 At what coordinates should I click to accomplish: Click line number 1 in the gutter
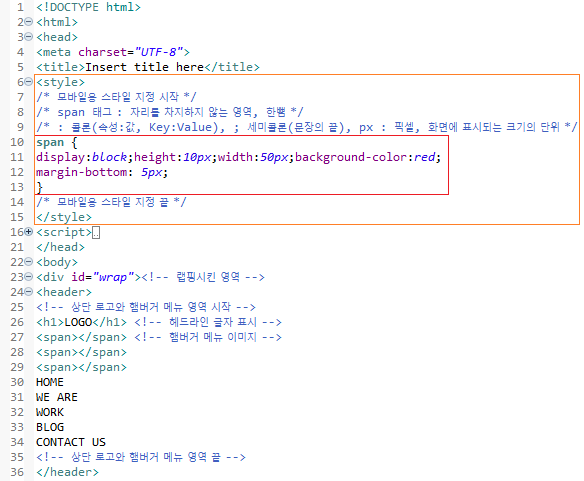(20, 7)
